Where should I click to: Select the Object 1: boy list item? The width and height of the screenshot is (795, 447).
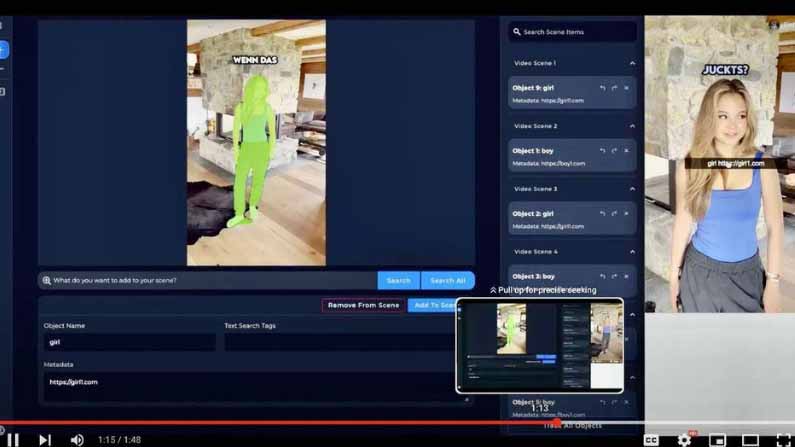coord(572,156)
